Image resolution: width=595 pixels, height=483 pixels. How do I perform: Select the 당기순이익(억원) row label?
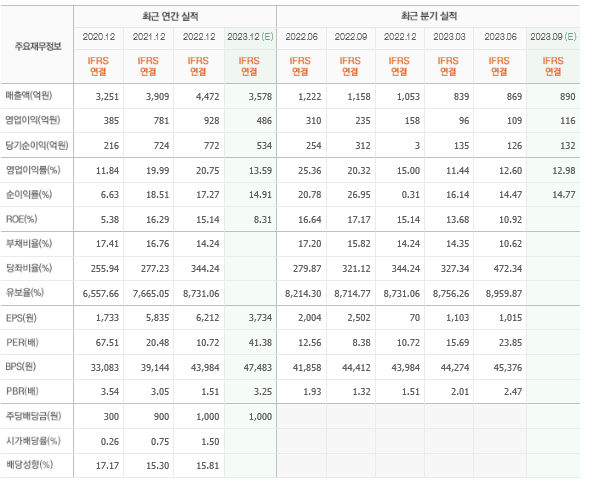pos(37,145)
